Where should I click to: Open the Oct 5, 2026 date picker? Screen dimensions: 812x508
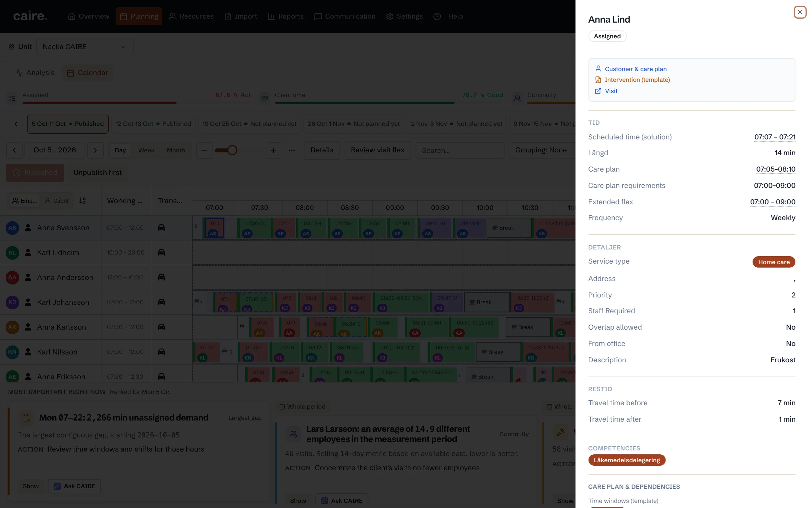55,150
